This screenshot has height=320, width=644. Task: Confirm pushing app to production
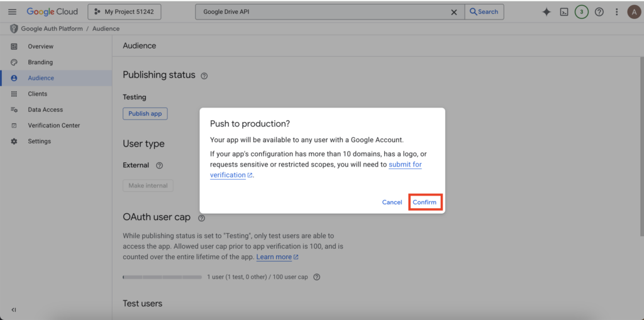point(425,202)
